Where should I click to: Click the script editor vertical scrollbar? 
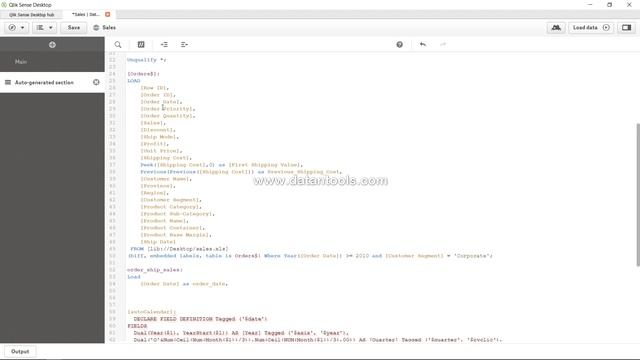click(638, 195)
